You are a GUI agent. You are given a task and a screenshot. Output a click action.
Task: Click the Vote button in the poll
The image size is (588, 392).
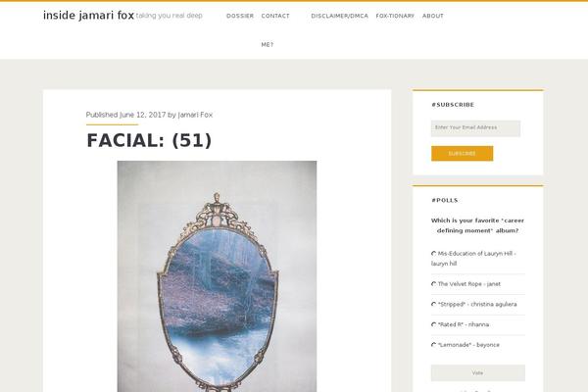tap(478, 372)
